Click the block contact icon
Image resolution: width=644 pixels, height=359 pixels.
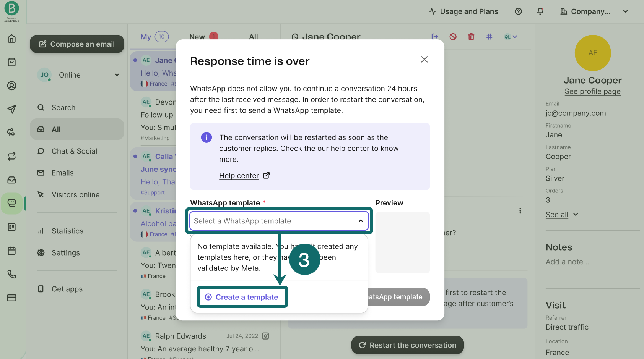click(453, 37)
